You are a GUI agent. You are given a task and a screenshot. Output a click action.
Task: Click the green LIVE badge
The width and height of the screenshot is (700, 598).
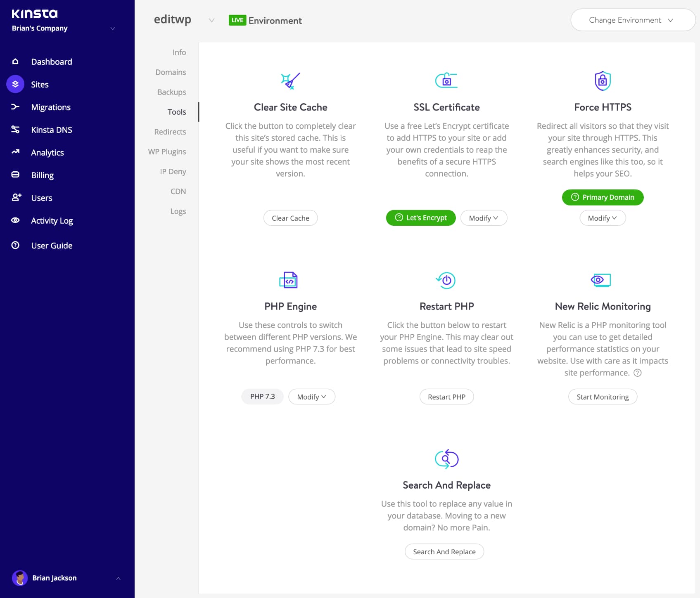pos(237,20)
